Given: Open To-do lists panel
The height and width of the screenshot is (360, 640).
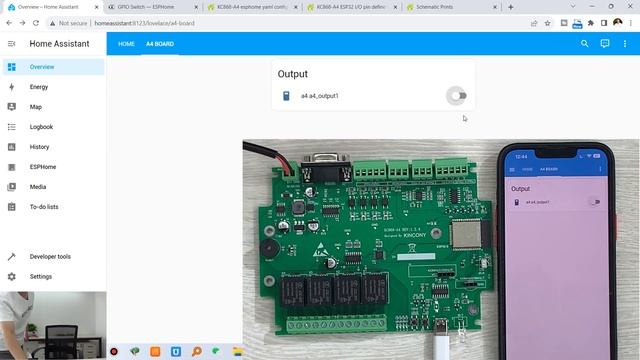Looking at the screenshot, I should pyautogui.click(x=53, y=207).
